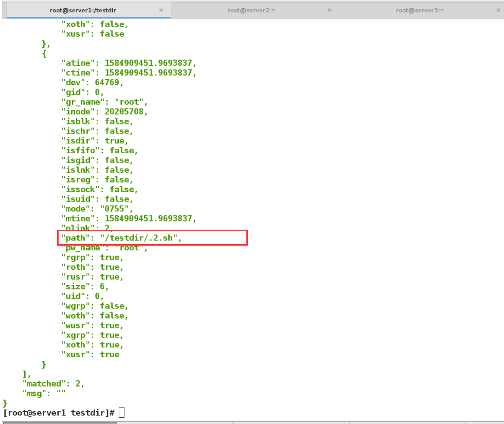504x424 pixels.
Task: Click the horizontal scrollbar at the bottom
Action: 60,422
